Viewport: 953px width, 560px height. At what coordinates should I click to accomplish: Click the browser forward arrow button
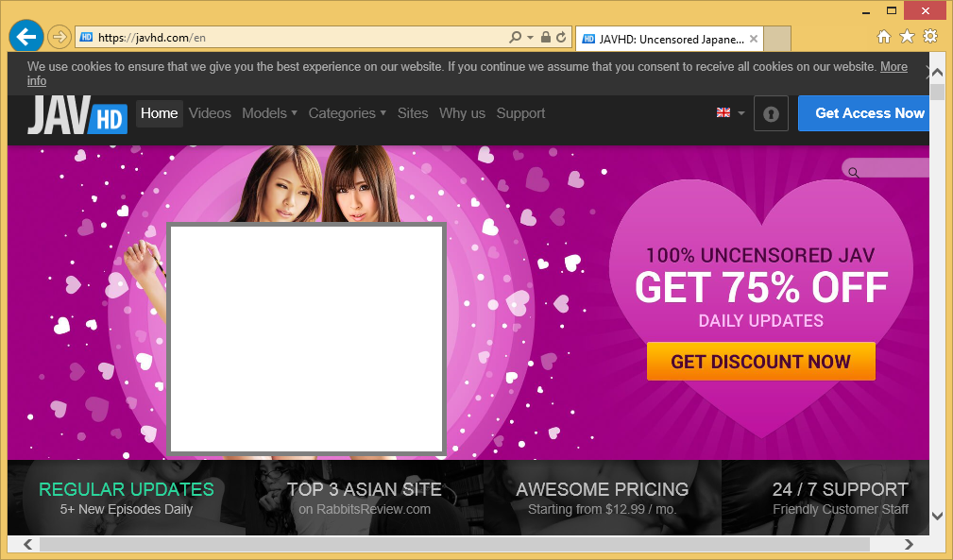click(x=60, y=38)
